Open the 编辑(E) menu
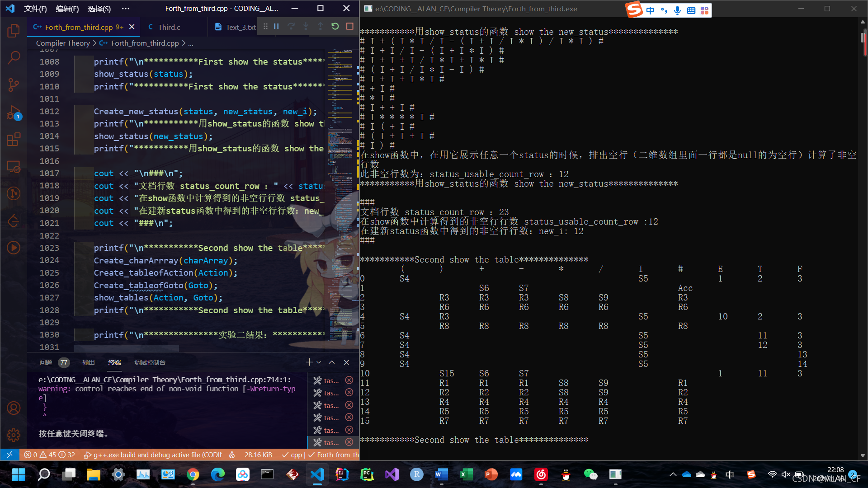868x488 pixels. (x=67, y=9)
